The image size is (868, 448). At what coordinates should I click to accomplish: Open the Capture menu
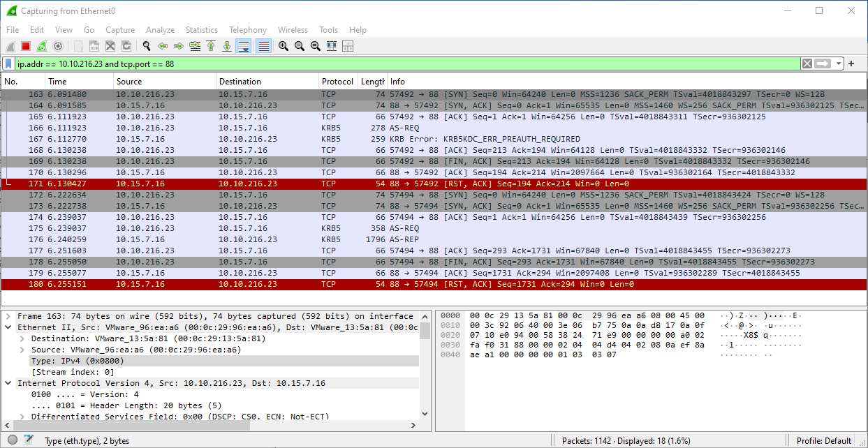[120, 30]
